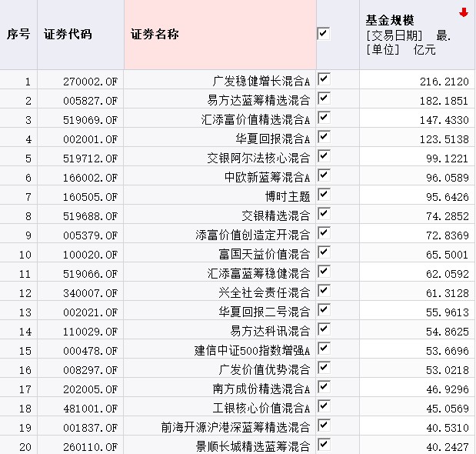The width and height of the screenshot is (476, 454).
Task: Click the fund size value 216.2120
Action: tap(444, 81)
